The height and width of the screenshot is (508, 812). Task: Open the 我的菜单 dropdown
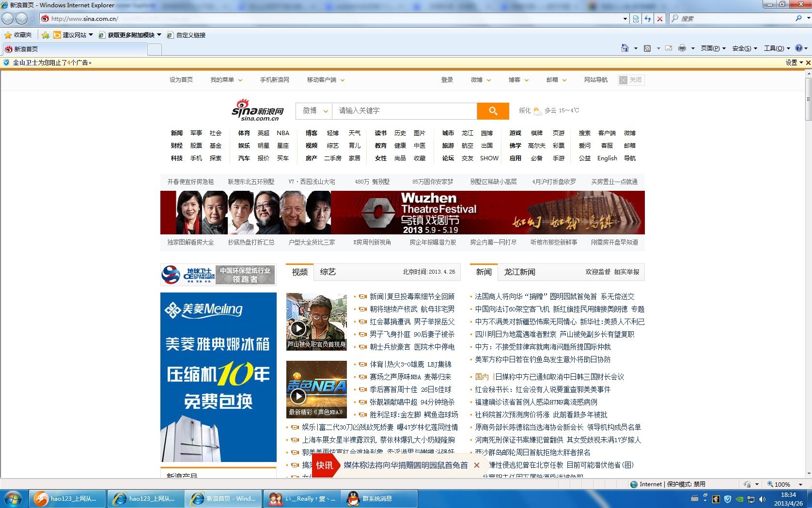226,80
